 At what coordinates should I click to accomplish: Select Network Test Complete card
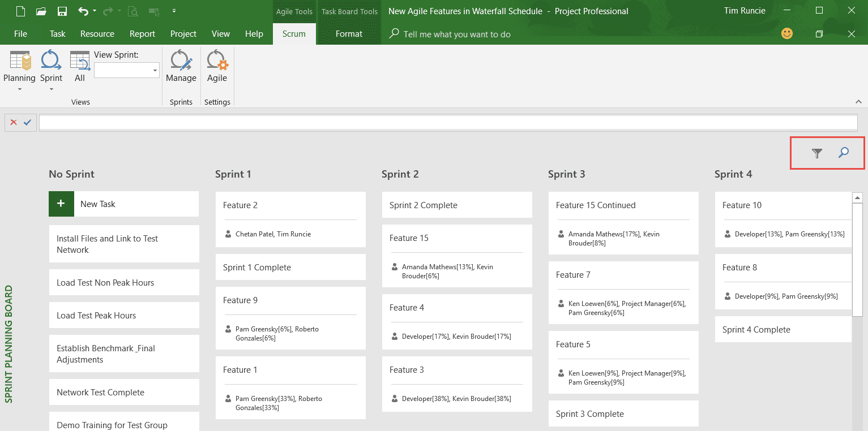click(x=124, y=392)
